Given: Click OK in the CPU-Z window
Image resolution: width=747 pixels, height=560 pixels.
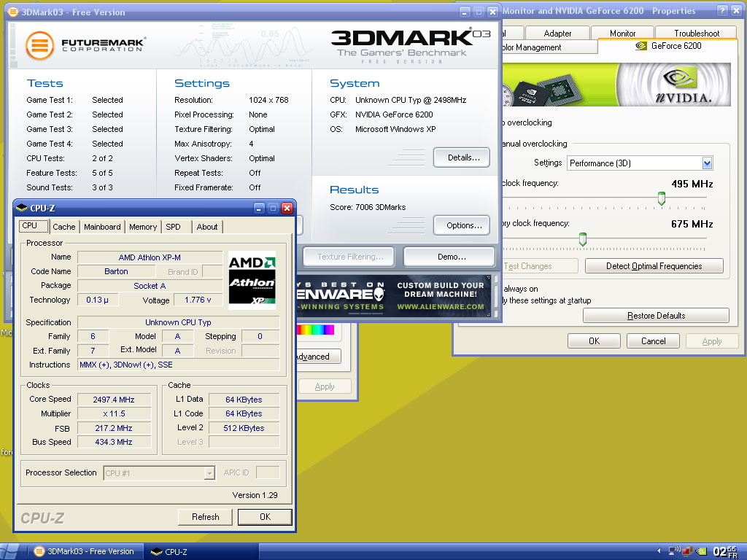Looking at the screenshot, I should tap(265, 517).
